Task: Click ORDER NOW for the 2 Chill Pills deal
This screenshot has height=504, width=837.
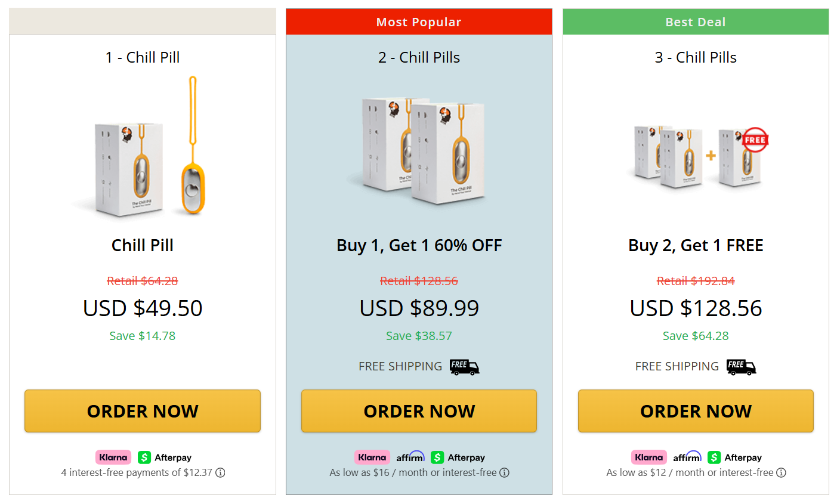Action: (x=419, y=411)
